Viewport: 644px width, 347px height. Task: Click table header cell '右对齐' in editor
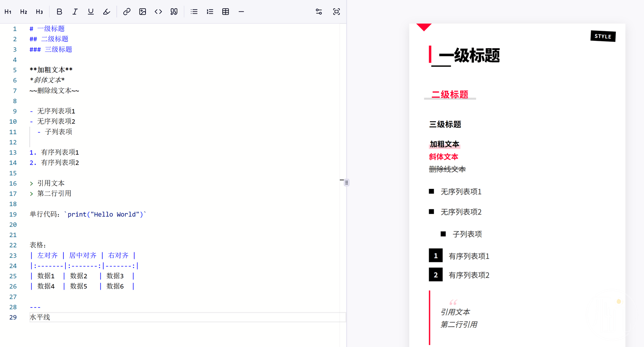coord(118,256)
